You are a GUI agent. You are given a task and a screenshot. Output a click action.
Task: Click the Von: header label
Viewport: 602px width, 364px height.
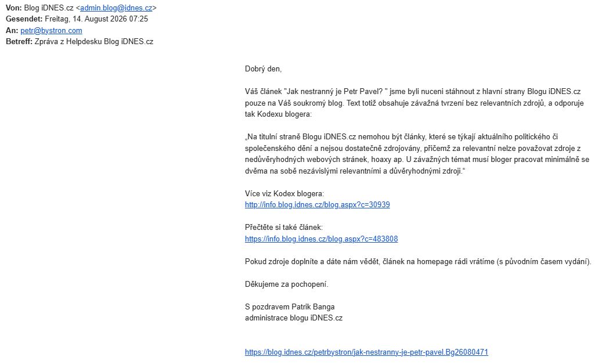click(13, 8)
